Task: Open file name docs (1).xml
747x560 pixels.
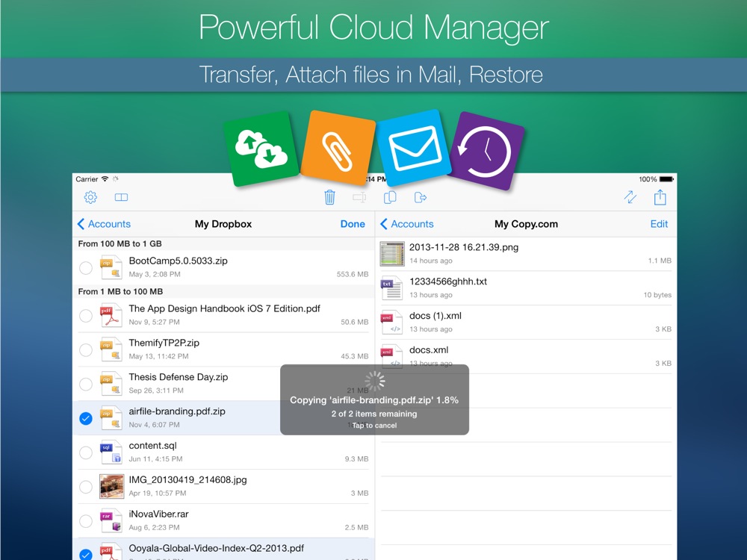Action: (436, 316)
